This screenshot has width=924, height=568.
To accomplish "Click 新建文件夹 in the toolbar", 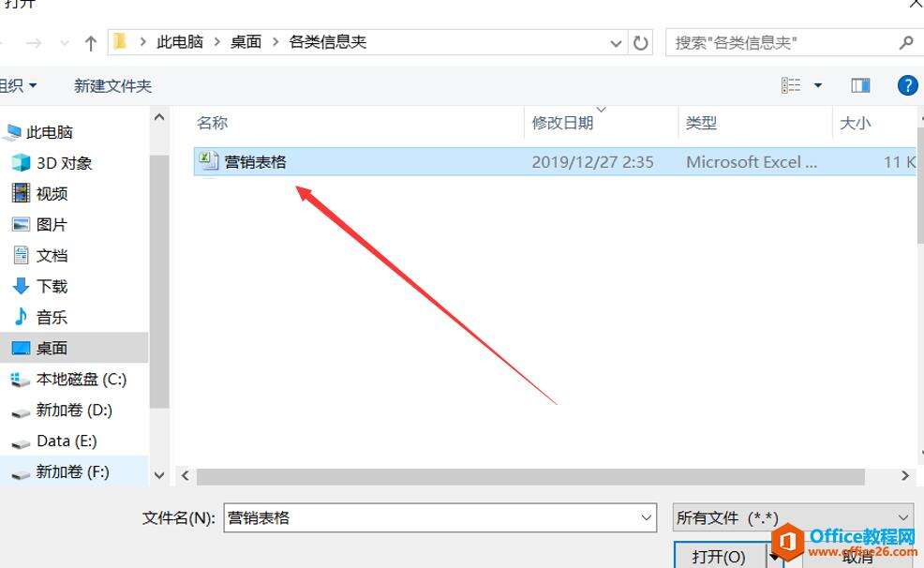I will click(x=112, y=86).
